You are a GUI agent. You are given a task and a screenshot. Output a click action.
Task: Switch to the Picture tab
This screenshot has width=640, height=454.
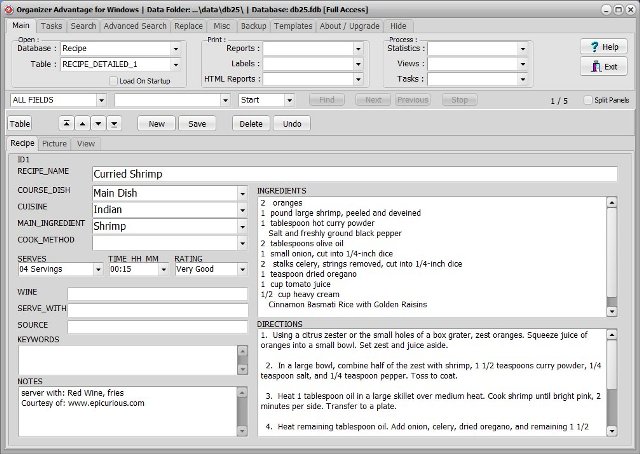tap(54, 144)
